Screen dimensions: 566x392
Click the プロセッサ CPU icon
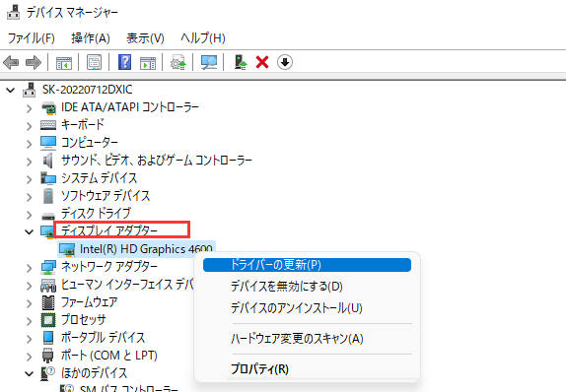[x=48, y=320]
